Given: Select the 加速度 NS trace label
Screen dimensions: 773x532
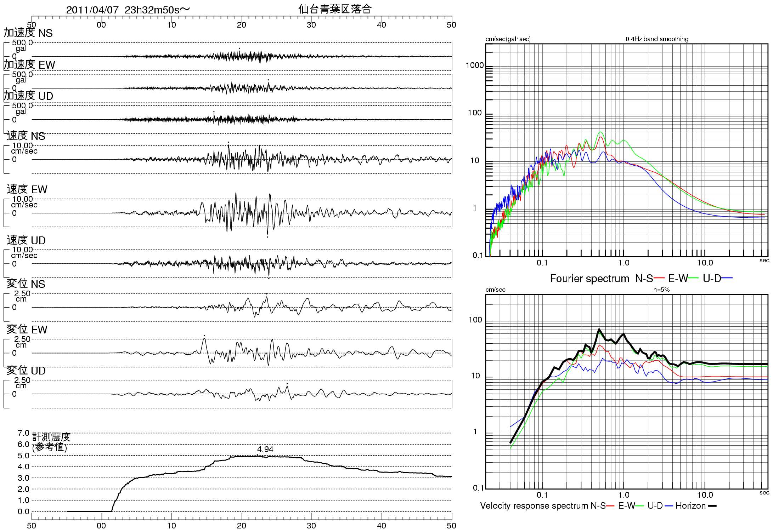Looking at the screenshot, I should 28,33.
